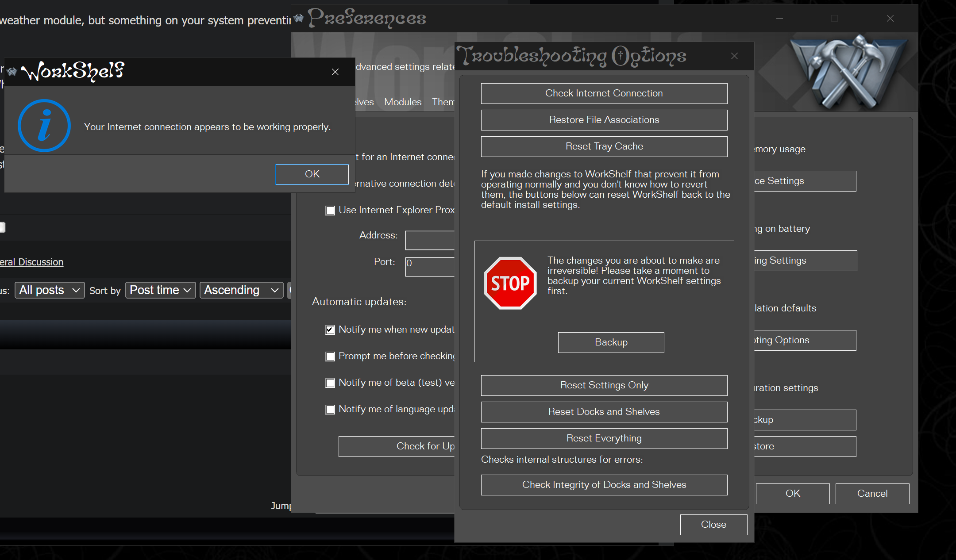The width and height of the screenshot is (956, 560).
Task: Open the Ascending order dropdown
Action: coord(241,290)
